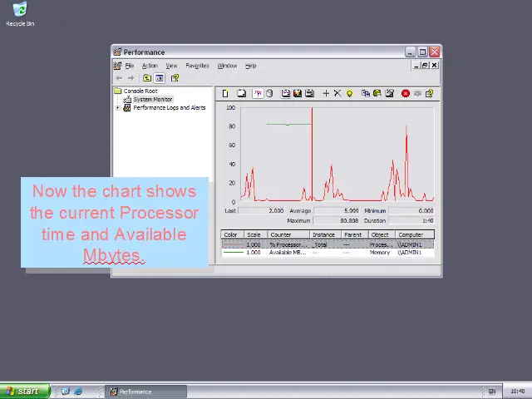Click the View Report toolbar icon
The width and height of the screenshot is (532, 399).
coord(309,93)
